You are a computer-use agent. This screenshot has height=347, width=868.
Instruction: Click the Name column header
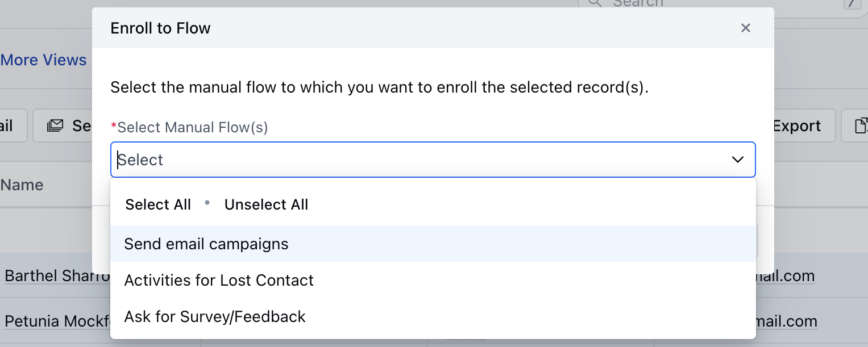tap(22, 185)
